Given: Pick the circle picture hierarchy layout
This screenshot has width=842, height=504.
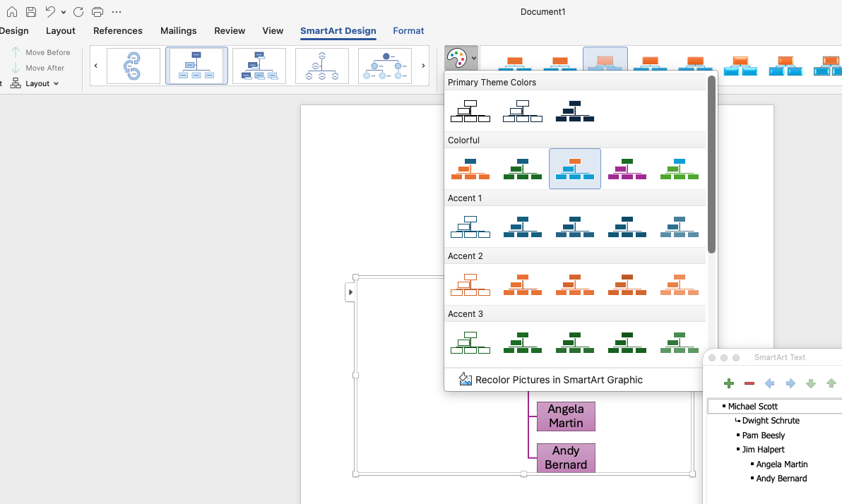Looking at the screenshot, I should (x=385, y=66).
